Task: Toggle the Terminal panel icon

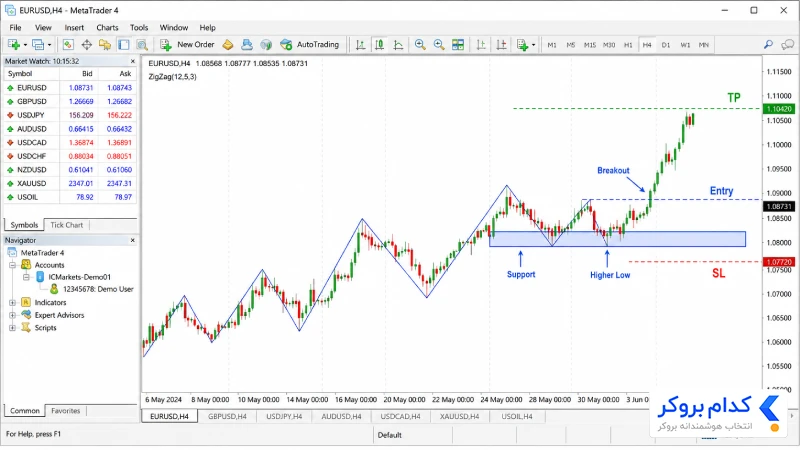Action: [123, 45]
